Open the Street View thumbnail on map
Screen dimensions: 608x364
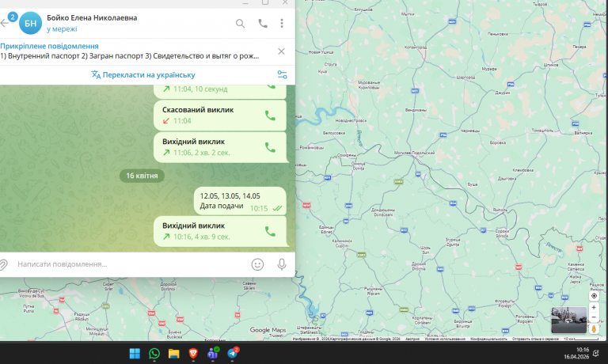pos(569,320)
